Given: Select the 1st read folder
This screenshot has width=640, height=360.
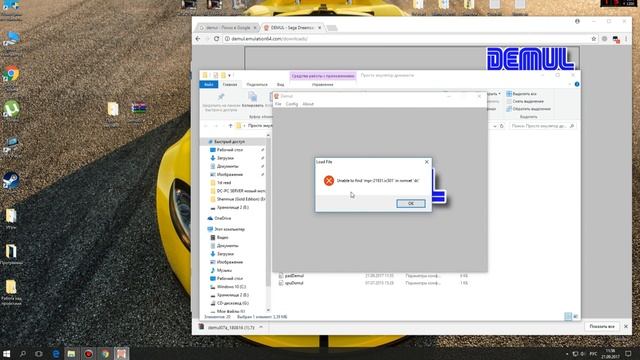Looking at the screenshot, I should pos(224,183).
